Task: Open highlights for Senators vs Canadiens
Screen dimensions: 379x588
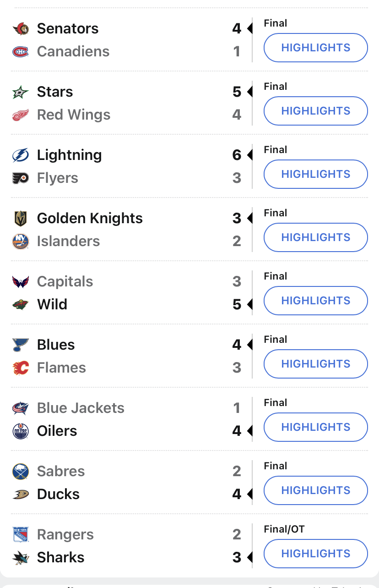Action: click(x=316, y=48)
